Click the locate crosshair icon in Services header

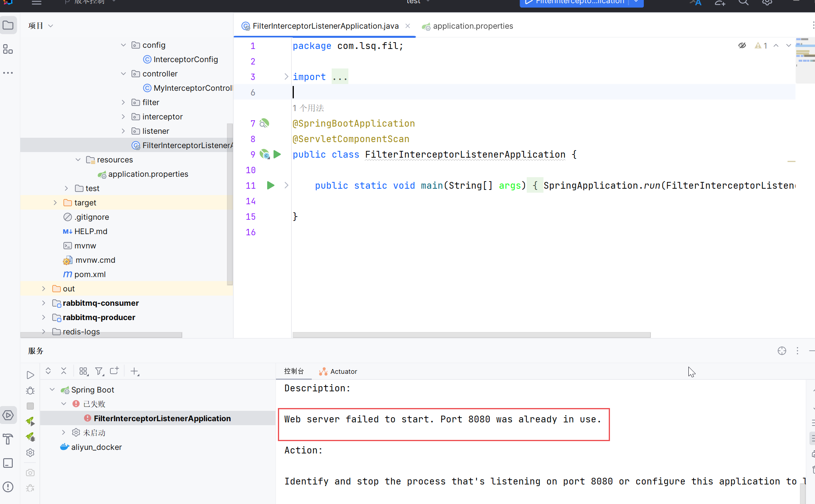[782, 351]
